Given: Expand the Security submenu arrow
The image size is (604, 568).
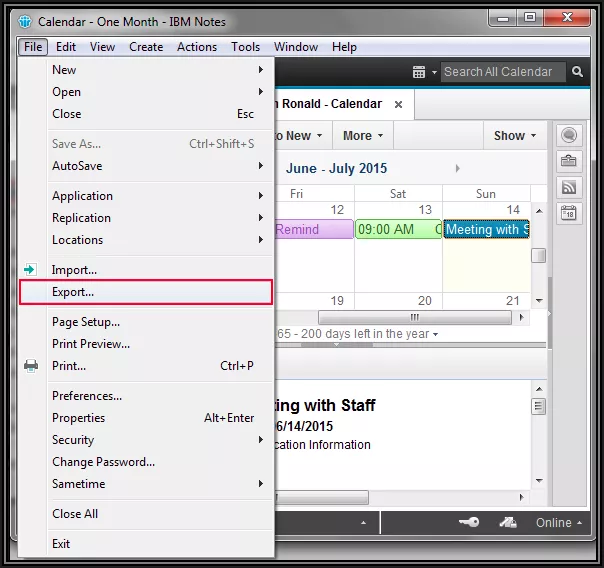Looking at the screenshot, I should 261,439.
